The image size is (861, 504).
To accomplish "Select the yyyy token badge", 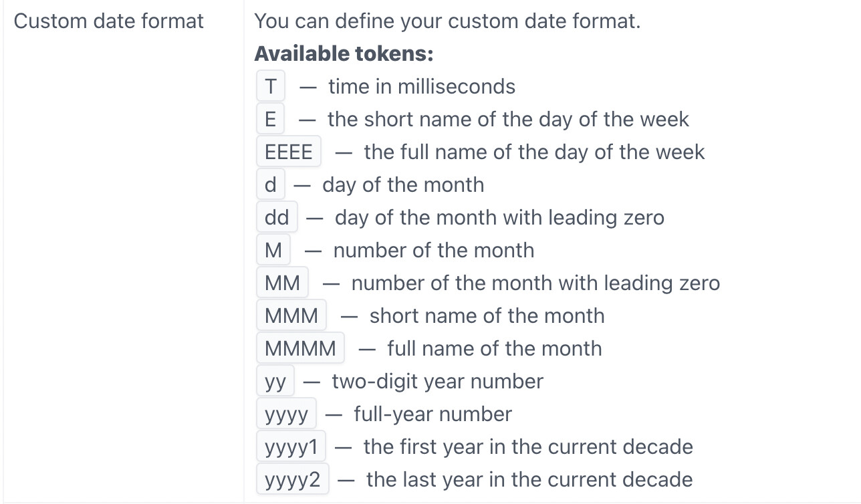I will pyautogui.click(x=286, y=414).
